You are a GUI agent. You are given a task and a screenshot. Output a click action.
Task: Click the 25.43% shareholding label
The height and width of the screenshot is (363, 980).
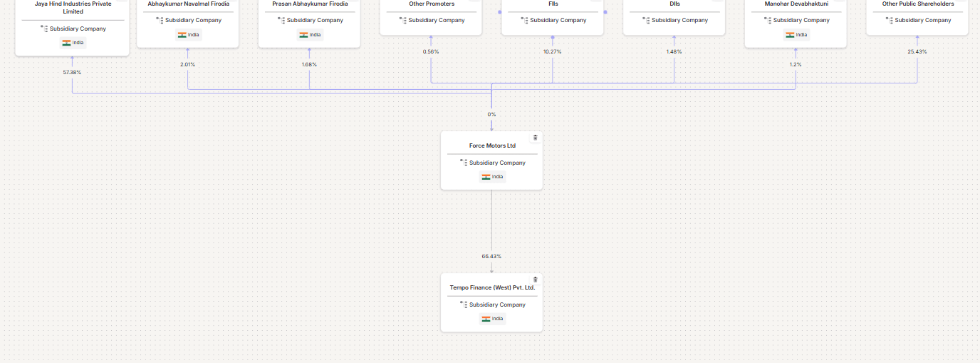[917, 51]
